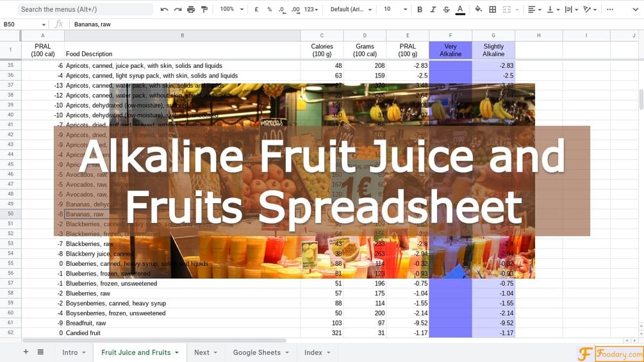Decrease decimal places
This screenshot has width=644, height=362.
pyautogui.click(x=282, y=9)
